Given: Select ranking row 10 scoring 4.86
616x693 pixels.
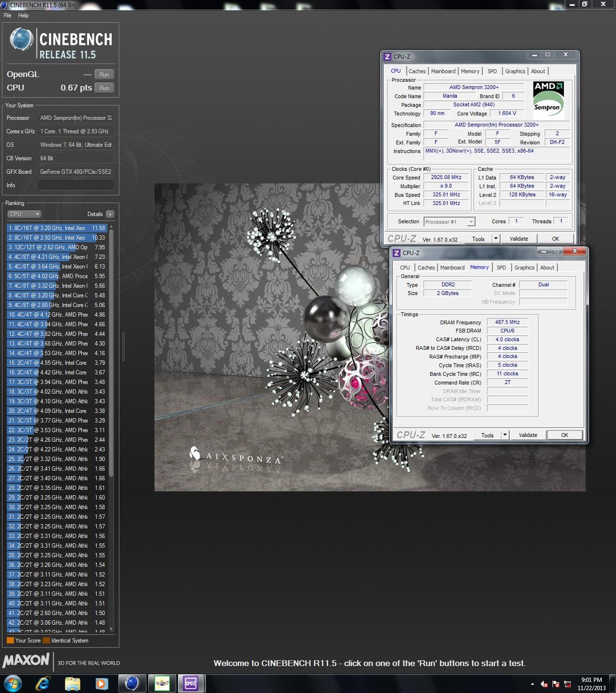Looking at the screenshot, I should (57, 315).
